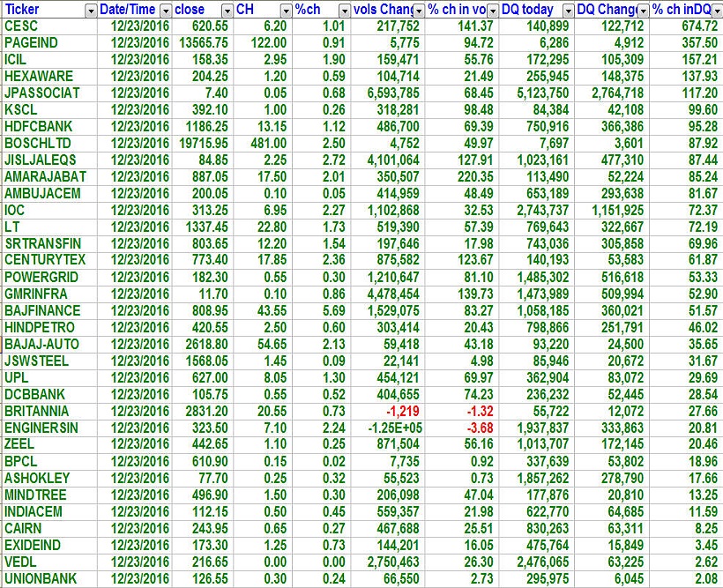Screen dimensions: 723x588
Task: Click the VEDL ticker cell
Action: (48, 562)
